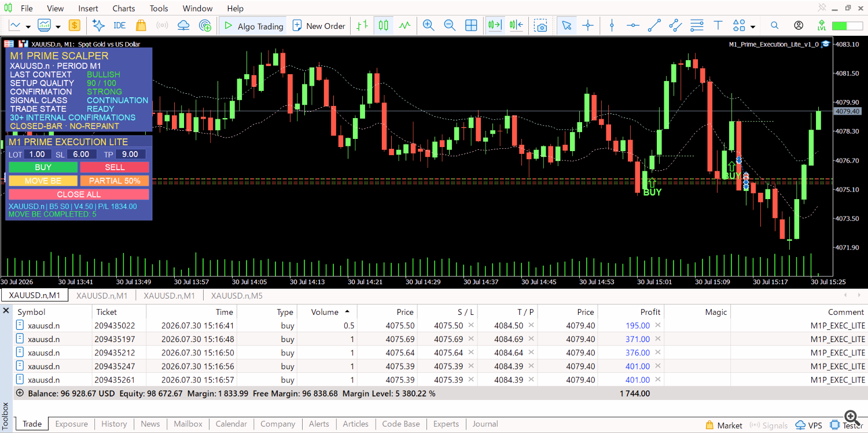
Task: Toggle Algo Trading on or off
Action: coord(253,25)
